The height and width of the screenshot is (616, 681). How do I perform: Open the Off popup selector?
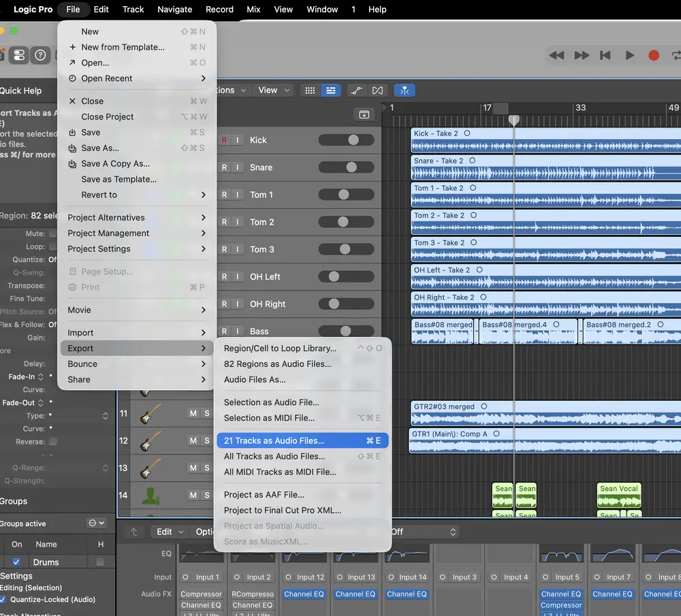[x=424, y=532]
